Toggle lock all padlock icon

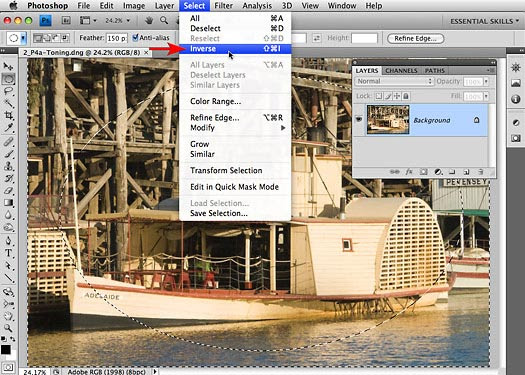click(406, 96)
